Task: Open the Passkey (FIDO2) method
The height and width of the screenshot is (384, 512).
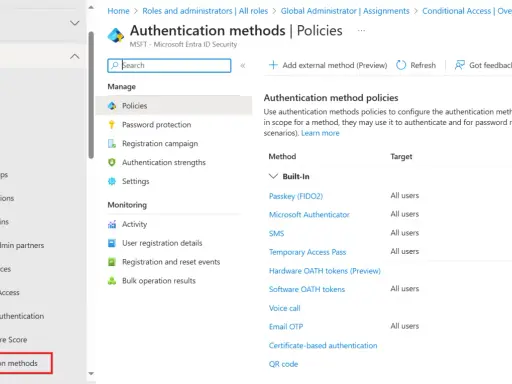Action: [x=296, y=196]
